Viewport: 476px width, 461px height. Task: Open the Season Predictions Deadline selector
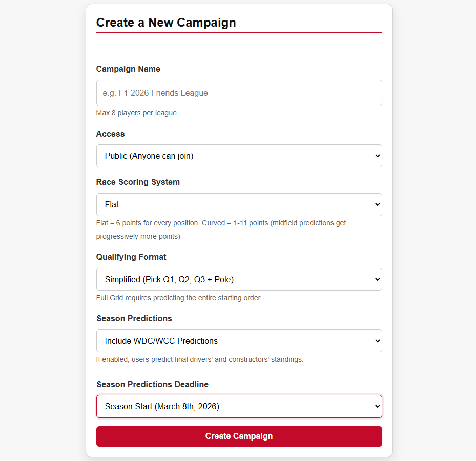(239, 406)
